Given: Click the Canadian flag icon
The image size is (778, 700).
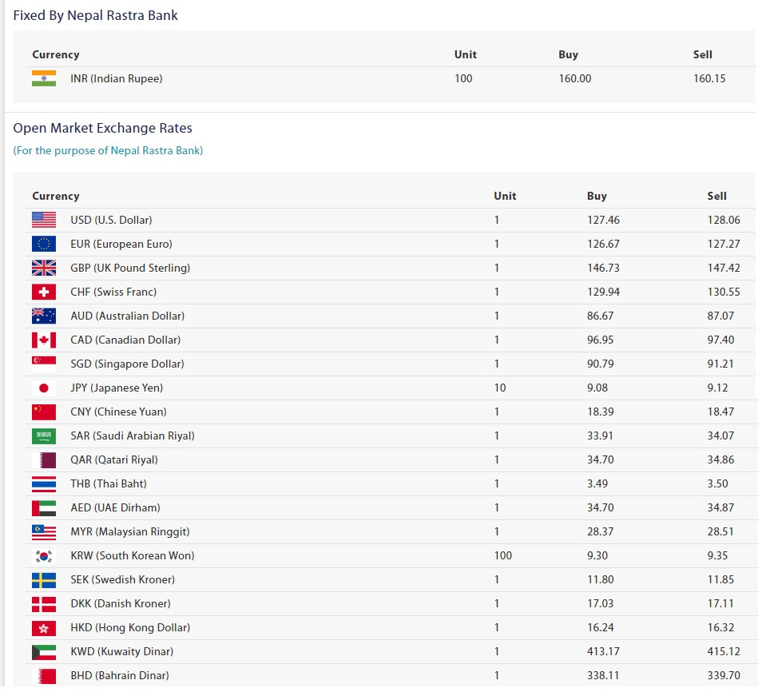Looking at the screenshot, I should (44, 340).
